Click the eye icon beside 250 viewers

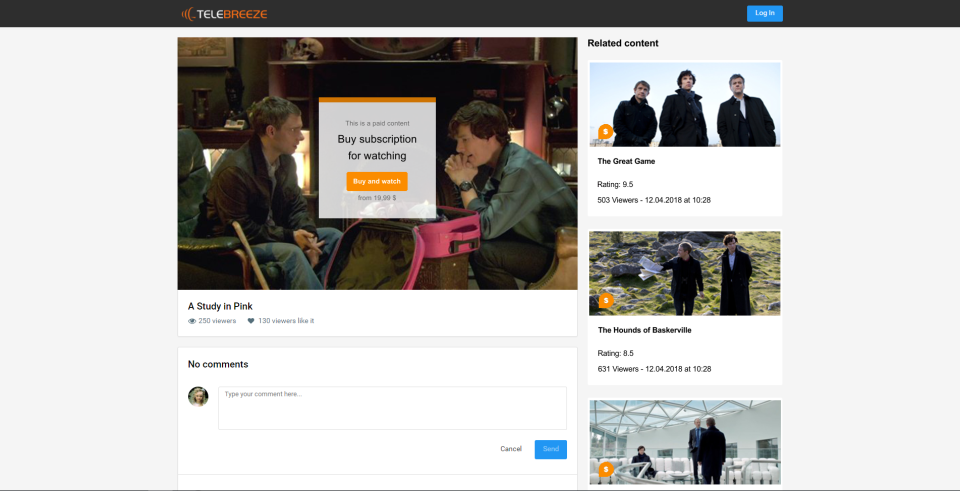pos(192,321)
